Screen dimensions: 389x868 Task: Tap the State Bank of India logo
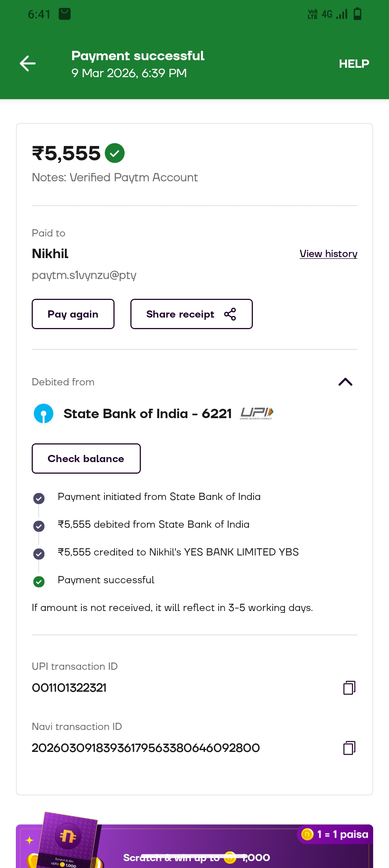coord(44,413)
